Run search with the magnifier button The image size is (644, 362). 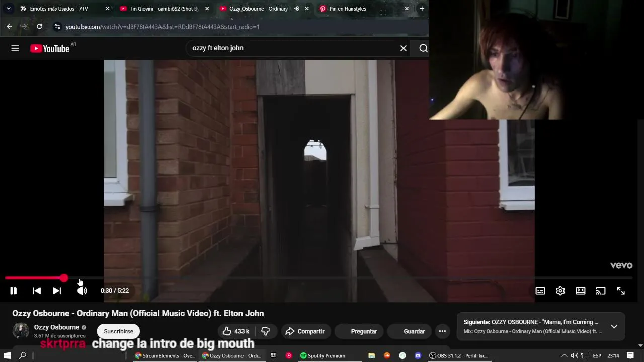coord(423,48)
